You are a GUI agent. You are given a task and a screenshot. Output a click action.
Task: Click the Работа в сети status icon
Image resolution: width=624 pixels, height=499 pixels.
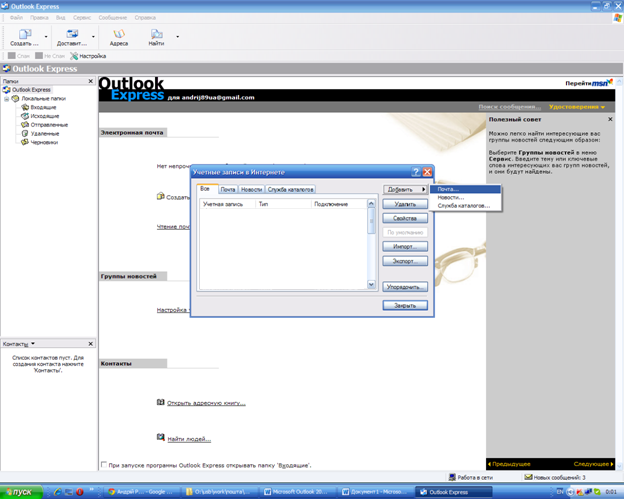point(452,477)
